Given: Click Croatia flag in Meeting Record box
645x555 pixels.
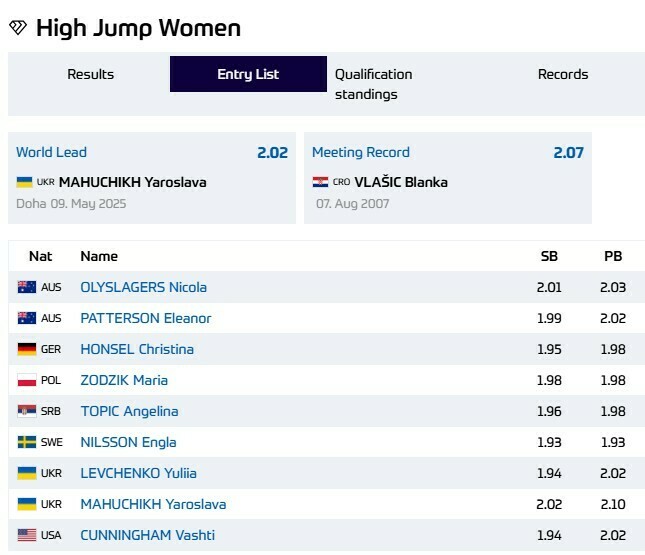Looking at the screenshot, I should tap(320, 182).
